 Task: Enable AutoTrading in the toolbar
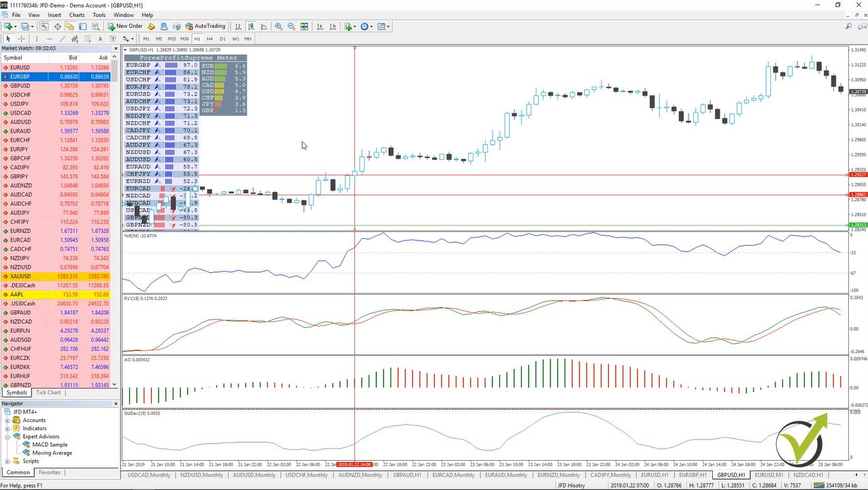210,26
